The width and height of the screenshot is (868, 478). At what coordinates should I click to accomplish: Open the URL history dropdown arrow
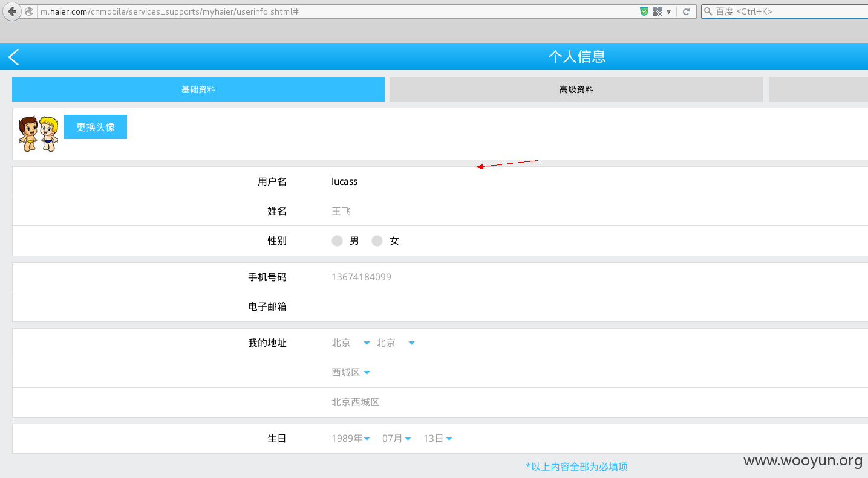coord(668,11)
